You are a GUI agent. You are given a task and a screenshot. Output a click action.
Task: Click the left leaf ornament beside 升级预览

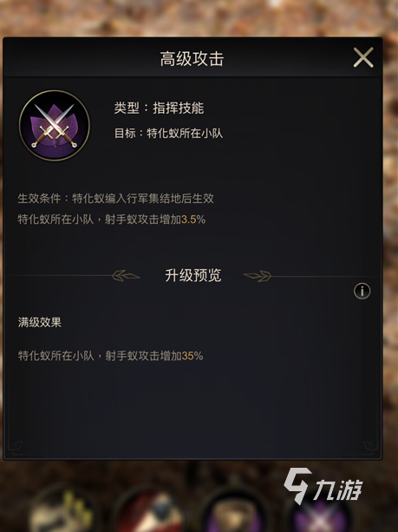point(126,275)
